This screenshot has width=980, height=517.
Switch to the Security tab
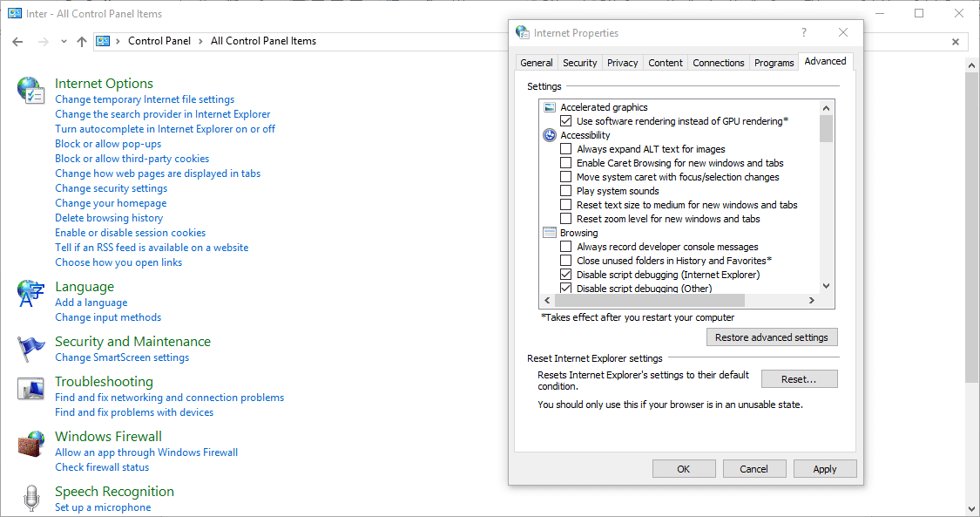[x=579, y=63]
